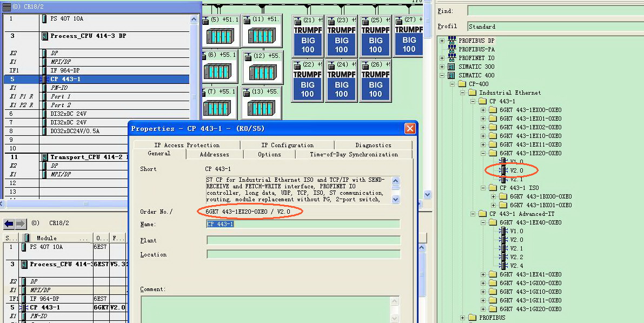The height and width of the screenshot is (323, 644).
Task: Expand the SIMATIC 300 catalog node
Action: click(x=442, y=66)
